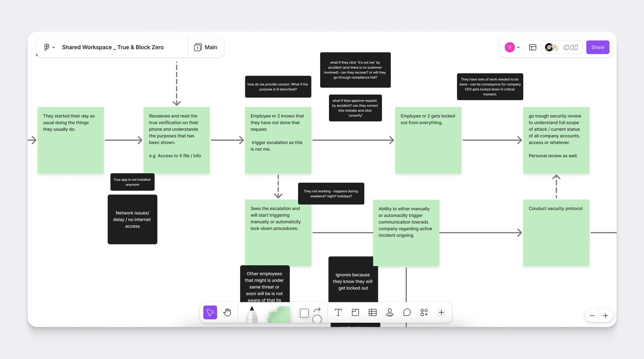The height and width of the screenshot is (359, 644).
Task: Zoom out with the minus button
Action: 592,315
